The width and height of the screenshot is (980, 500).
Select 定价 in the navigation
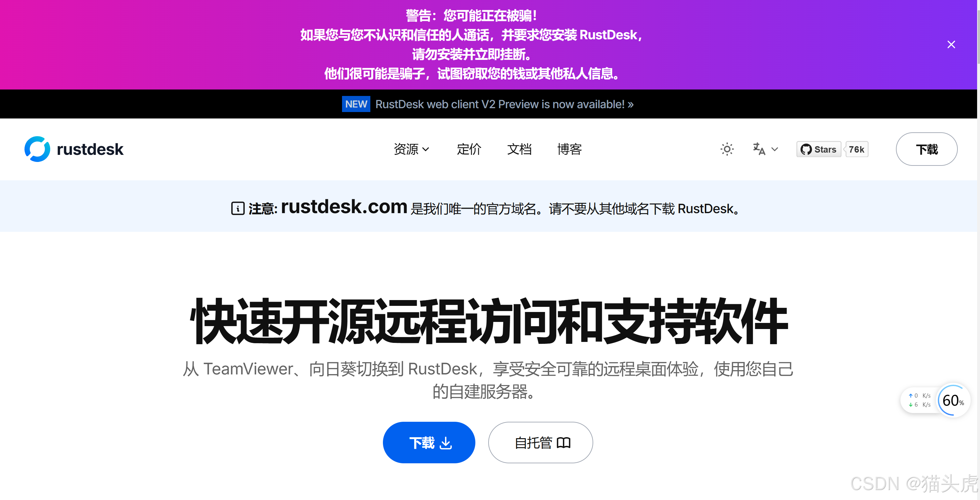469,149
